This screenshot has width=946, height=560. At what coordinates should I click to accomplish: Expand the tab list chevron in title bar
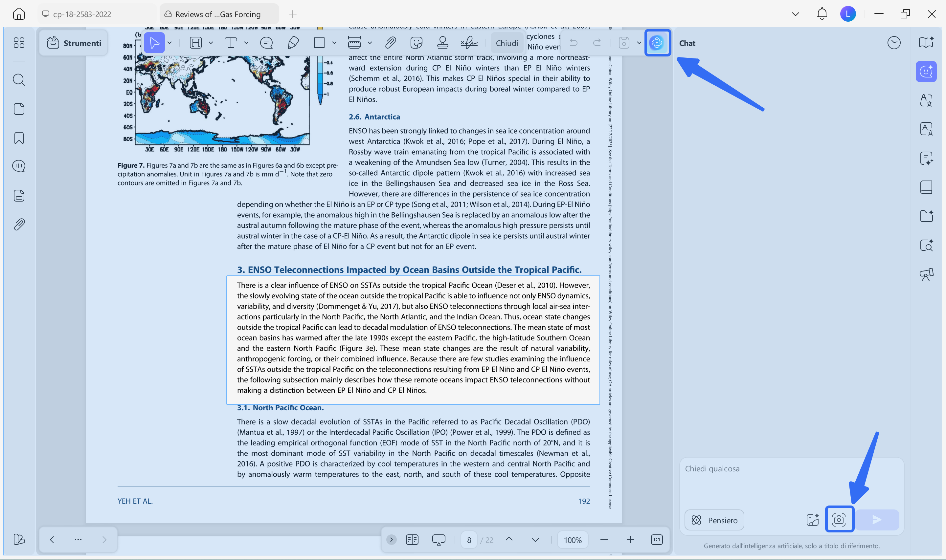coord(795,14)
